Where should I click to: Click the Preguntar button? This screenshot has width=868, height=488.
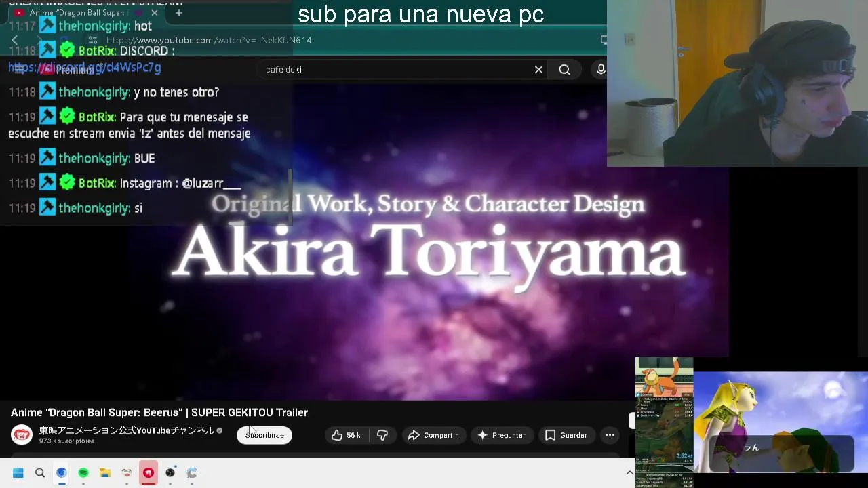point(501,435)
